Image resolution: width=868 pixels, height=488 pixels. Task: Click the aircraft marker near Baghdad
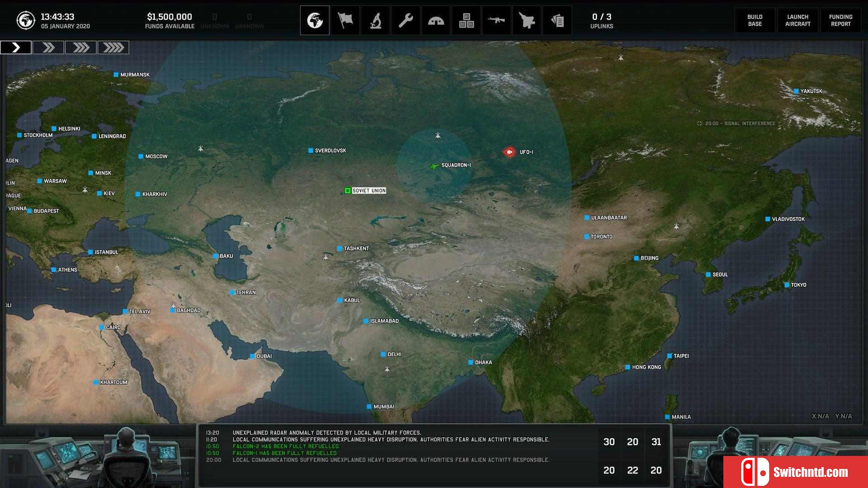tap(173, 305)
